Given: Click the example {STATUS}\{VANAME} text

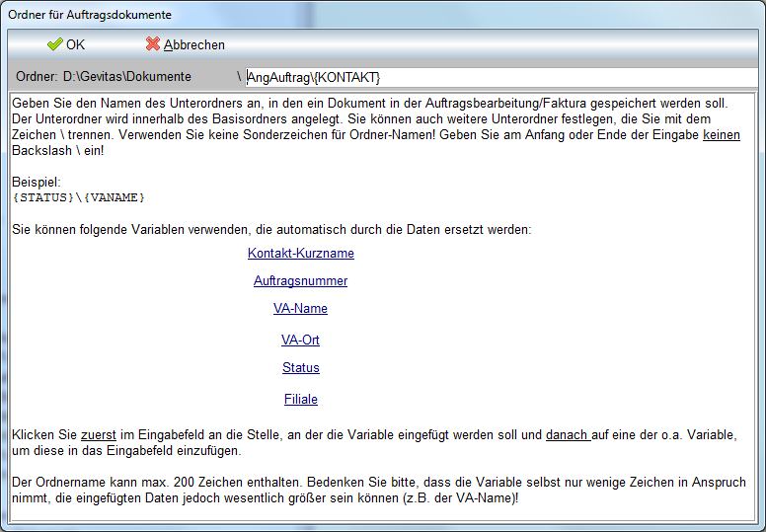Looking at the screenshot, I should tap(79, 197).
